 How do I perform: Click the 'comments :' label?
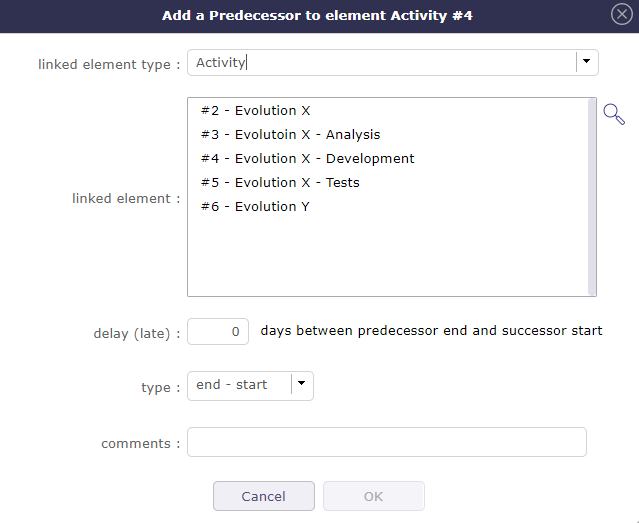(141, 443)
